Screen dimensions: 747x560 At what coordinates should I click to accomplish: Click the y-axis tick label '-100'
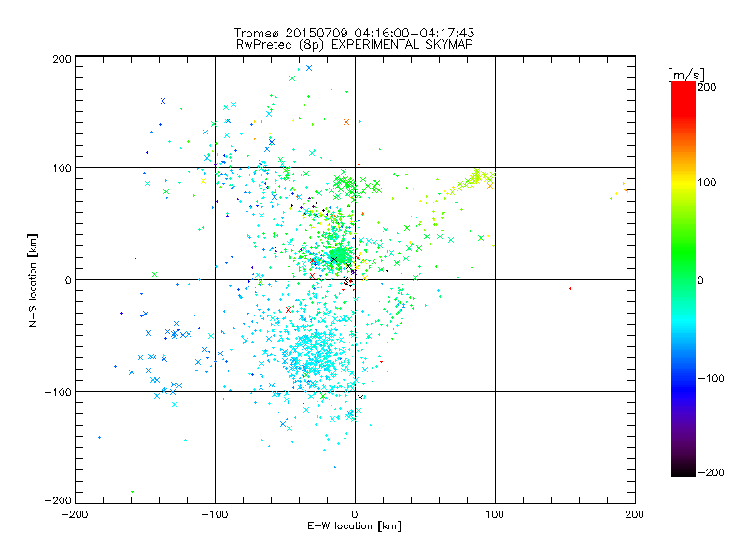click(x=58, y=392)
